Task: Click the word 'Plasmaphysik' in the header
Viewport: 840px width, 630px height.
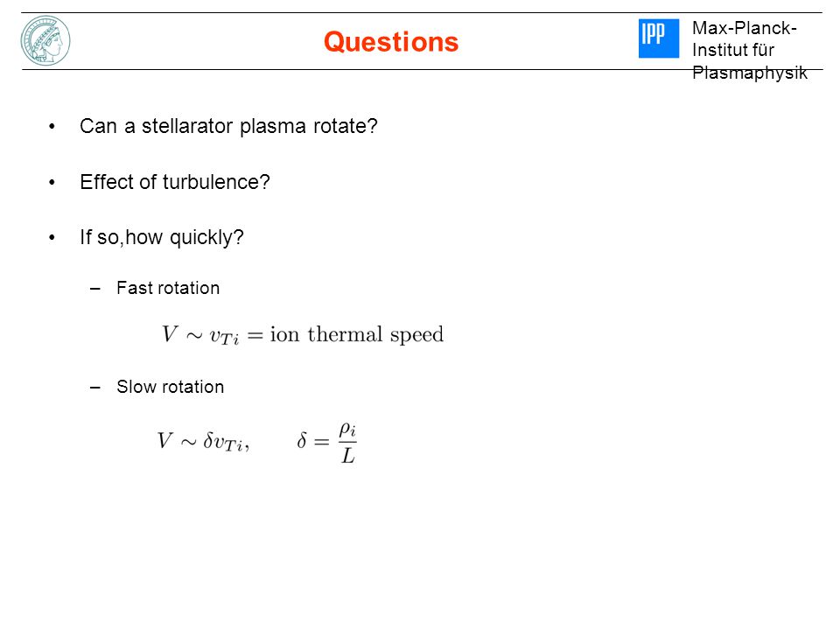Action: point(750,73)
